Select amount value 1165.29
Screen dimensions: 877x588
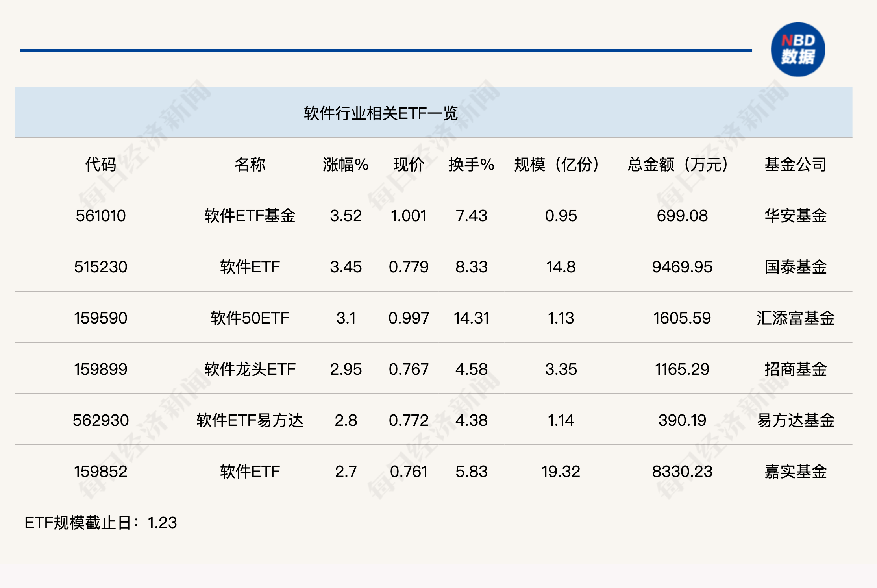[682, 369]
